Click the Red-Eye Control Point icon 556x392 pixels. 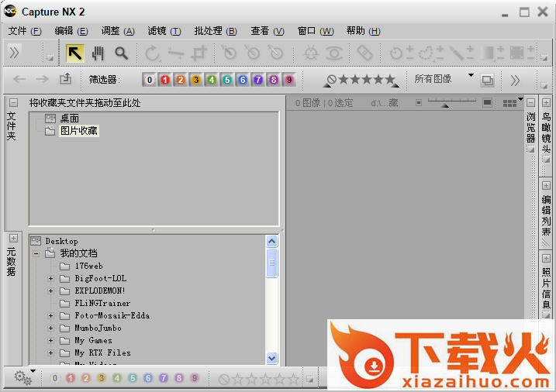[x=333, y=53]
